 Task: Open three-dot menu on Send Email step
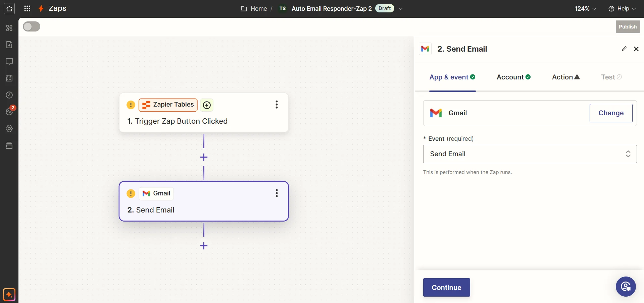pos(277,193)
